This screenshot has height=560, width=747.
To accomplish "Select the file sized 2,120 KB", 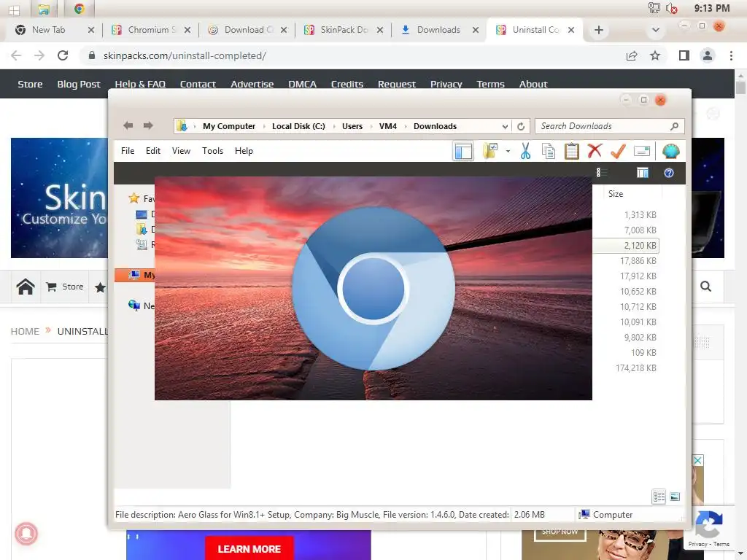I will tap(626, 246).
